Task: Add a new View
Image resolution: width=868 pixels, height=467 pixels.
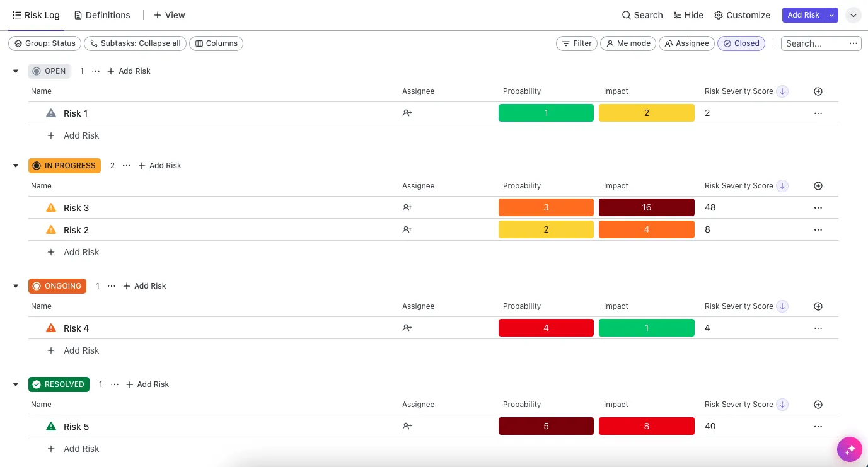Action: click(x=170, y=15)
